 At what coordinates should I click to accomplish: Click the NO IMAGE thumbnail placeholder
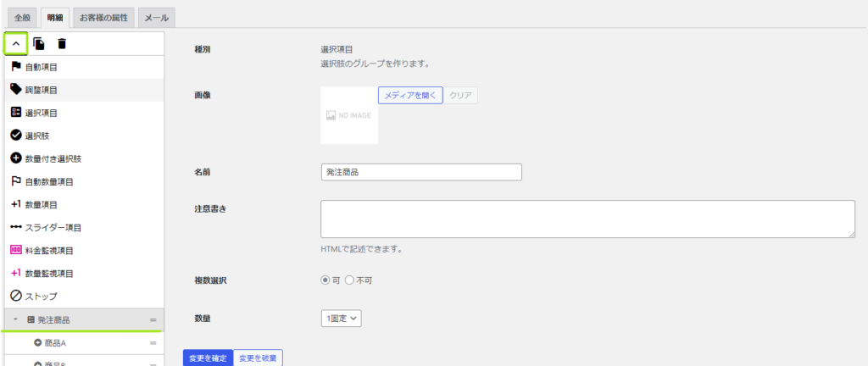pos(349,116)
